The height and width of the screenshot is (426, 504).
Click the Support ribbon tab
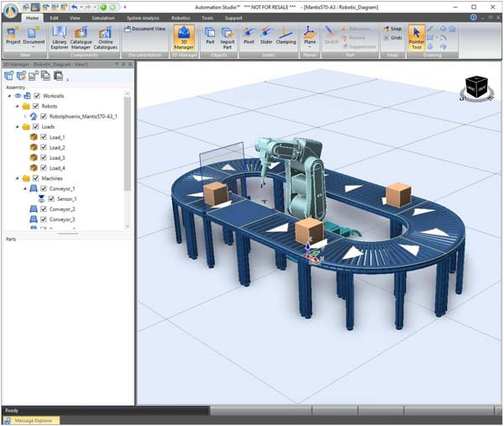[234, 18]
